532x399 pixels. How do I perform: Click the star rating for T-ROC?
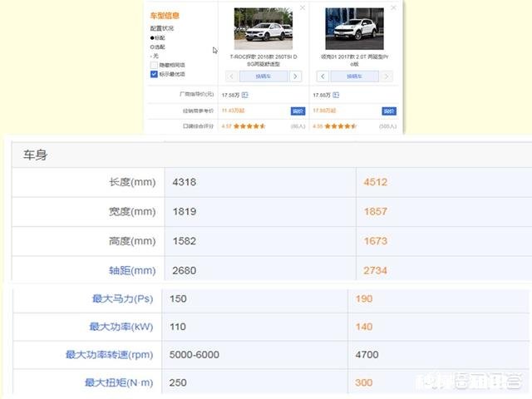tap(249, 126)
